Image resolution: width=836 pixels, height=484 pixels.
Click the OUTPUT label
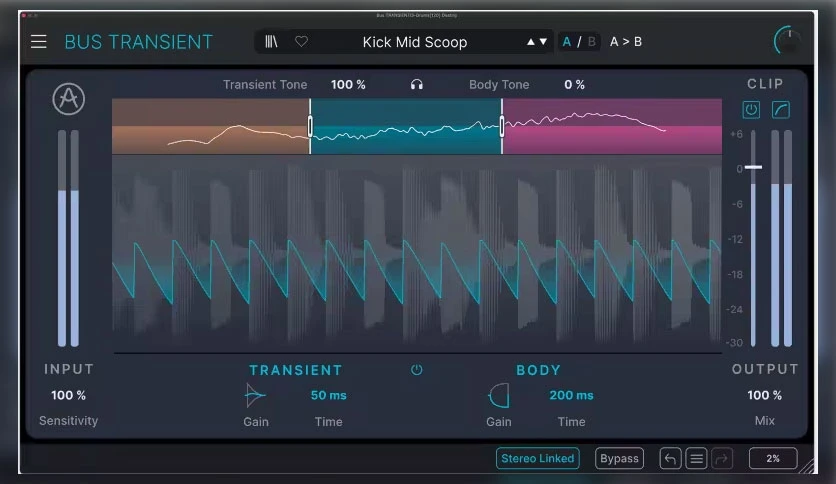coord(765,369)
